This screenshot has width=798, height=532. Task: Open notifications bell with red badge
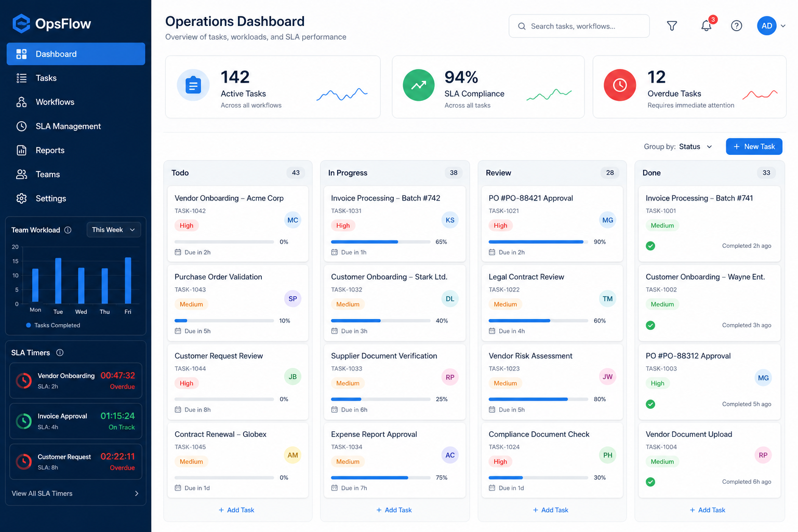pos(707,25)
